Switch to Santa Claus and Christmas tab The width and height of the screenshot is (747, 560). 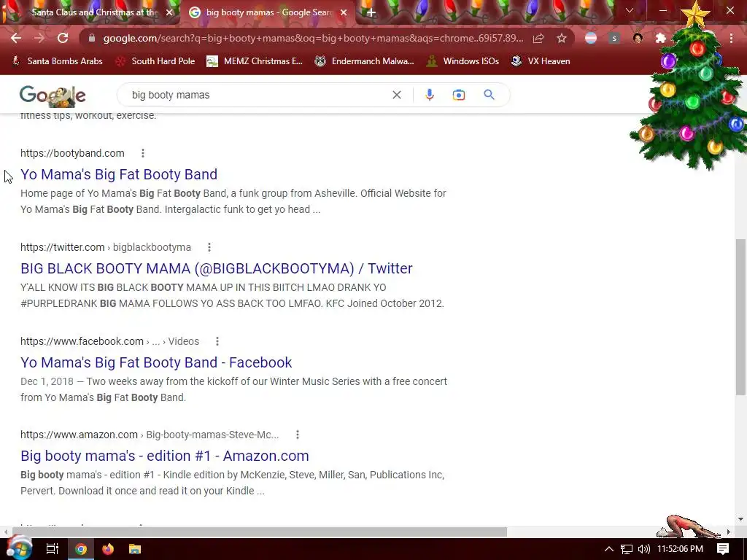94,12
